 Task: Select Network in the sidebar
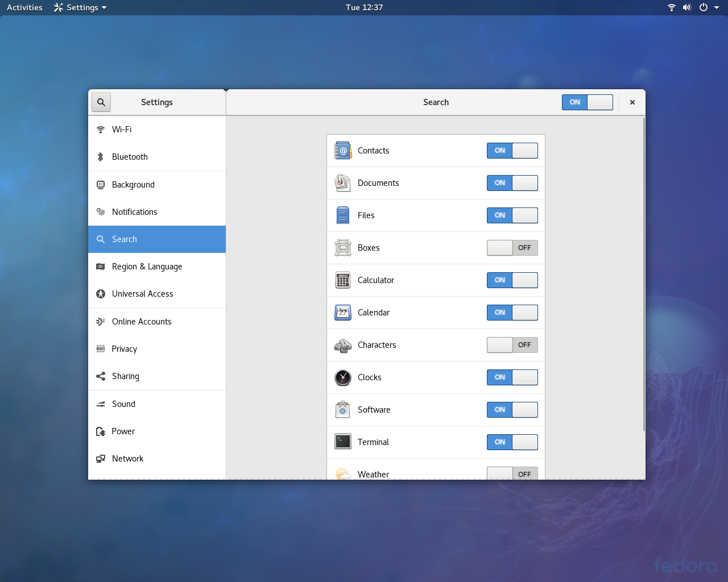tap(157, 459)
